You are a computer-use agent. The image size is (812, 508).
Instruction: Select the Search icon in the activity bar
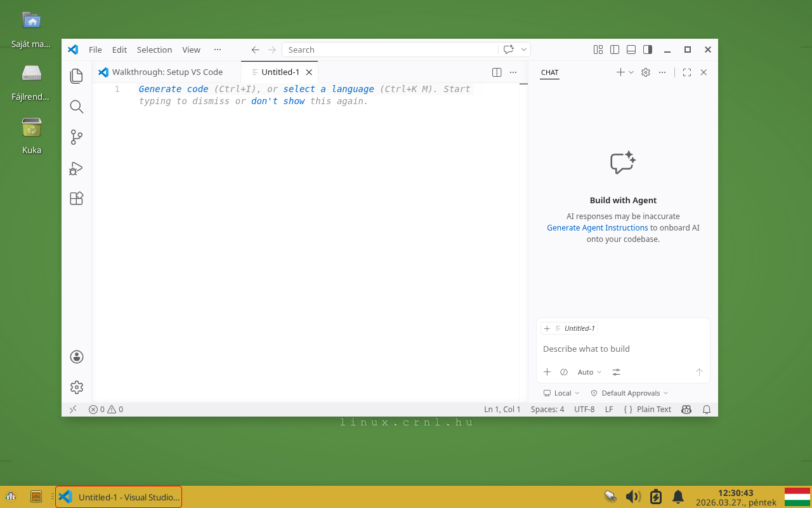(76, 107)
